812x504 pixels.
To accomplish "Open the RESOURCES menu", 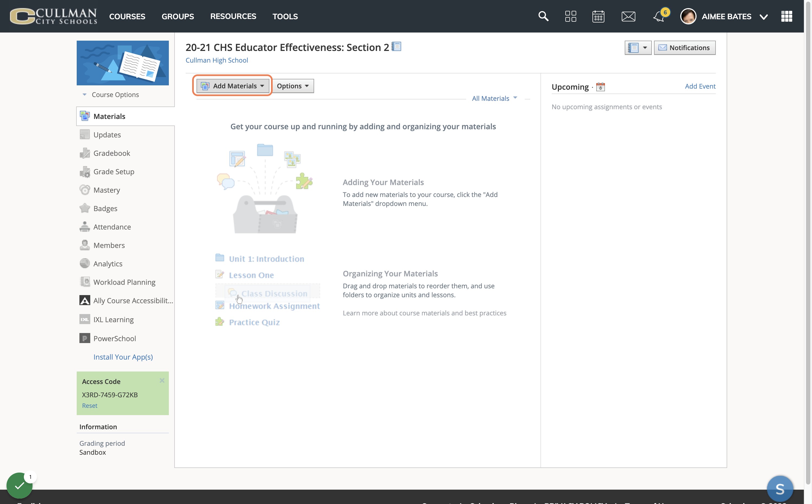I will tap(233, 16).
